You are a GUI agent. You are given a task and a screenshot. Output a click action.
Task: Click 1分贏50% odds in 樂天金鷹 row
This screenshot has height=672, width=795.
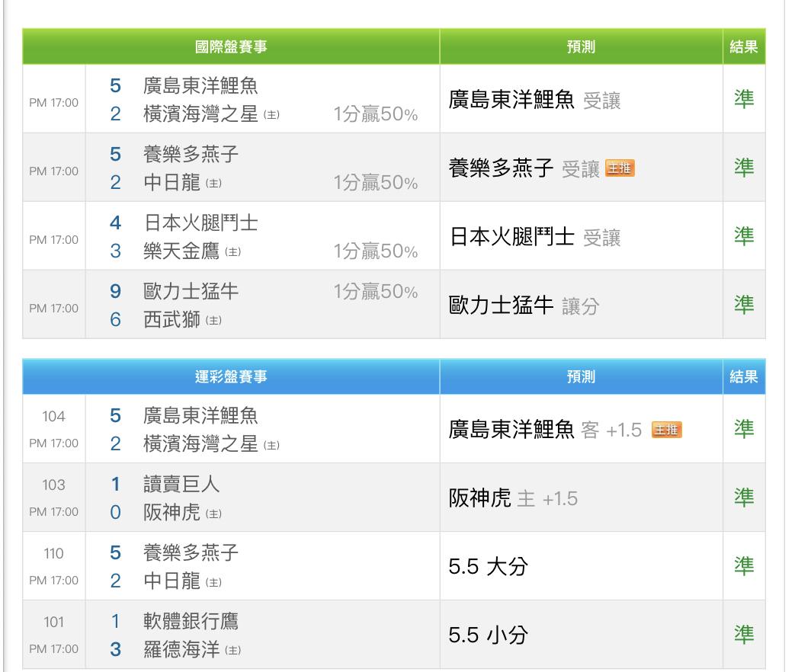click(x=376, y=251)
